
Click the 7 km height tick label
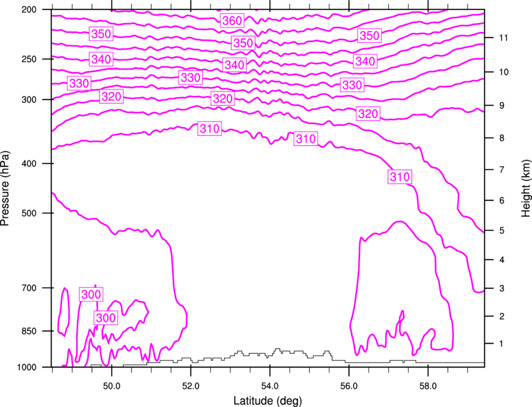click(x=502, y=170)
